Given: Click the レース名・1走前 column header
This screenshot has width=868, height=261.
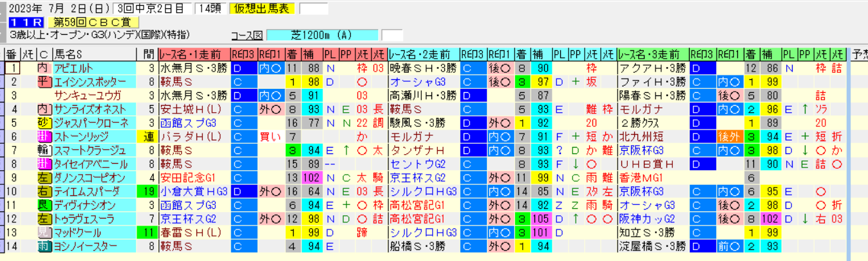Looking at the screenshot, I should click(194, 54).
